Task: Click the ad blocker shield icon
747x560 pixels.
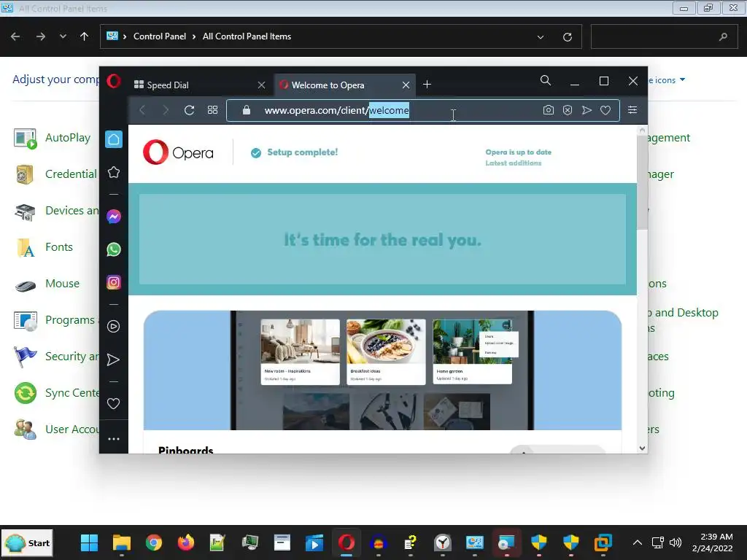Action: pyautogui.click(x=568, y=110)
